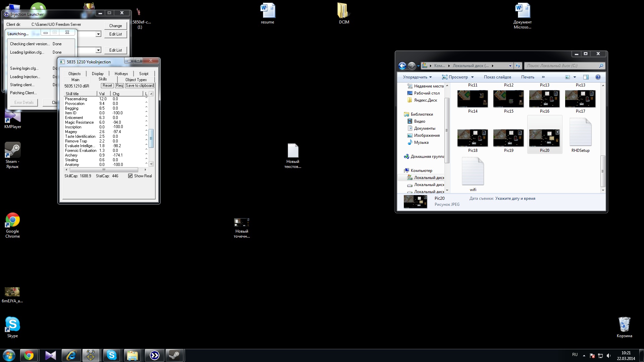Select Рабочий стол in navigation pane
The image size is (644, 362).
[x=426, y=93]
